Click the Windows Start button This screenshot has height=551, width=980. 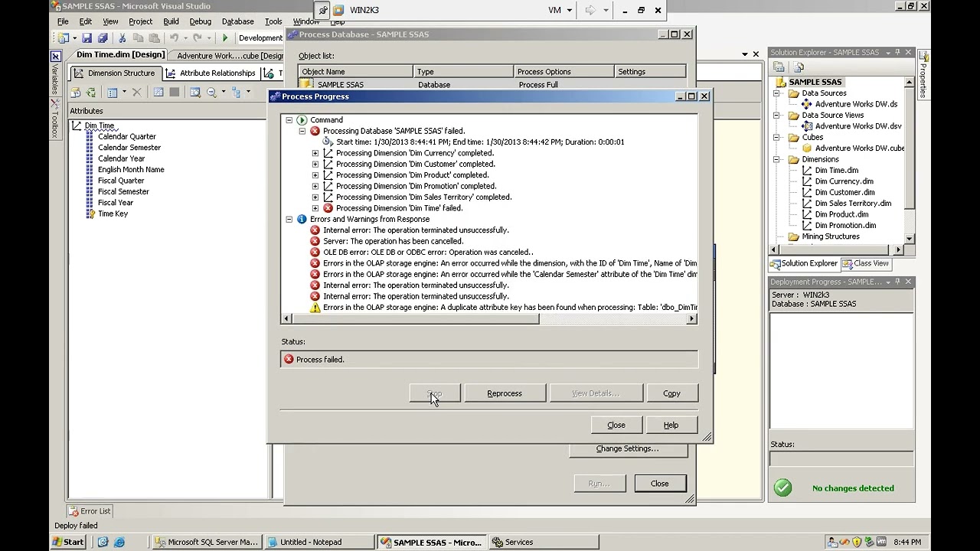coord(68,543)
